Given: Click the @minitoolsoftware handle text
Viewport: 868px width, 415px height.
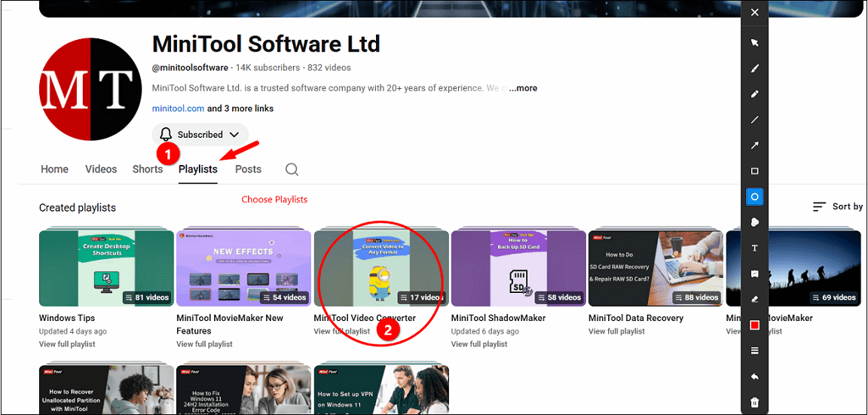Looking at the screenshot, I should (x=190, y=68).
